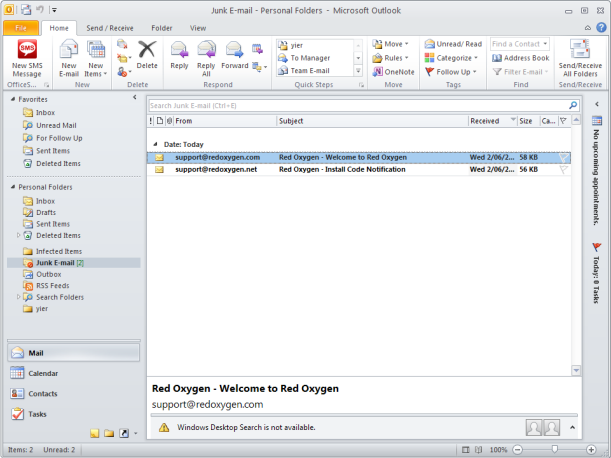
Task: Open the Follow Up dropdown
Action: pos(450,72)
